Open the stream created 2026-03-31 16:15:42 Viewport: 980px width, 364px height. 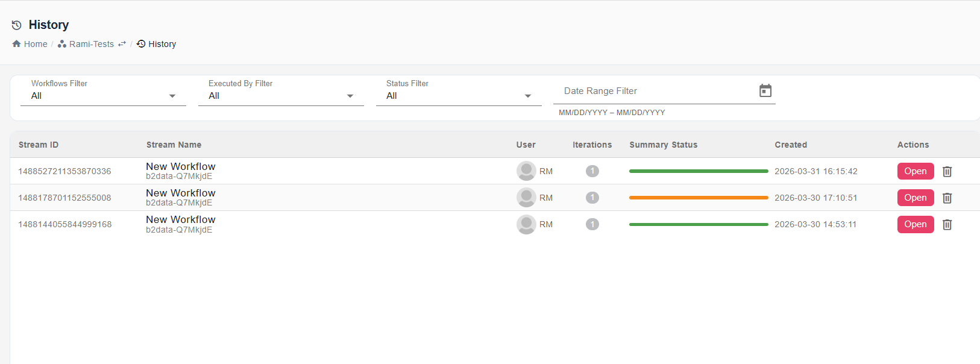(916, 171)
